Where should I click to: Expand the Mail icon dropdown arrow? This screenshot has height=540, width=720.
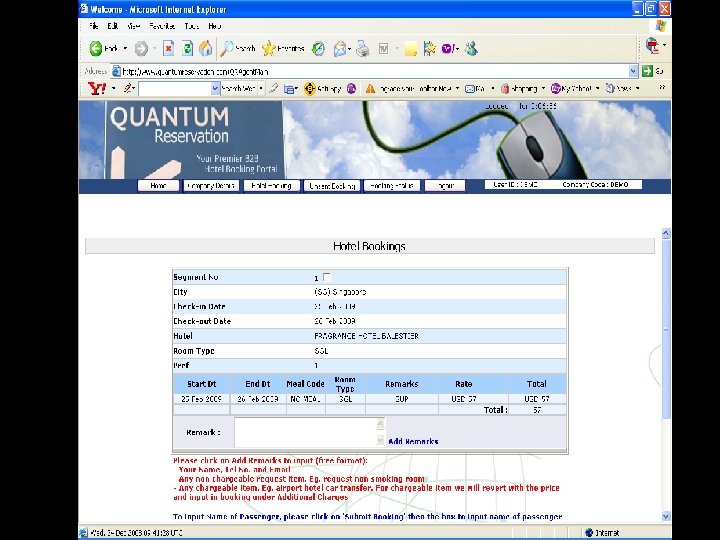click(349, 49)
